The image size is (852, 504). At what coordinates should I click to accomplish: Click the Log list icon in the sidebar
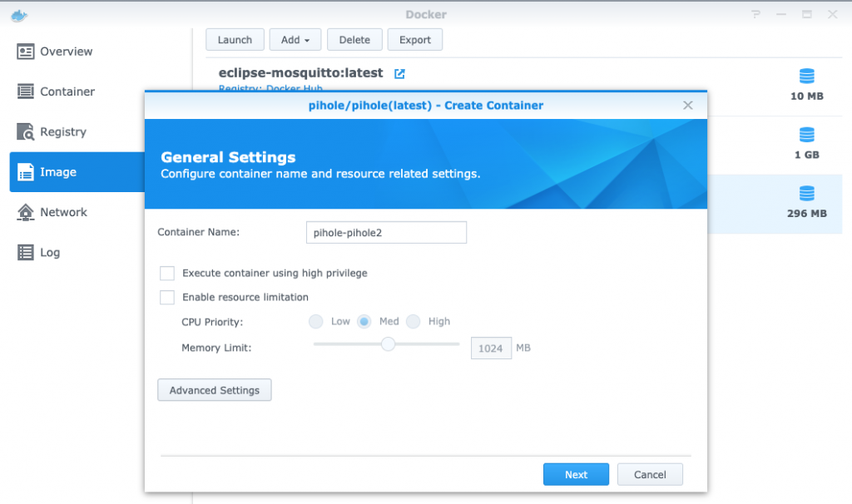26,252
